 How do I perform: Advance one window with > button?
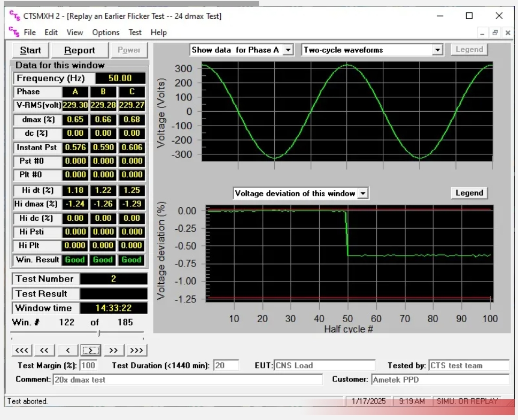(x=91, y=351)
